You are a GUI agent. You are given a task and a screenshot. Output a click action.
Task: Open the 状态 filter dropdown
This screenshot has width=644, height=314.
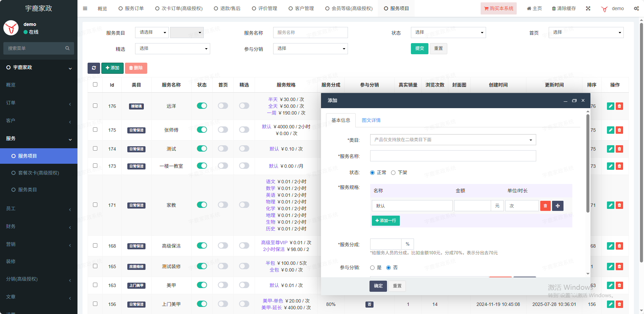448,32
